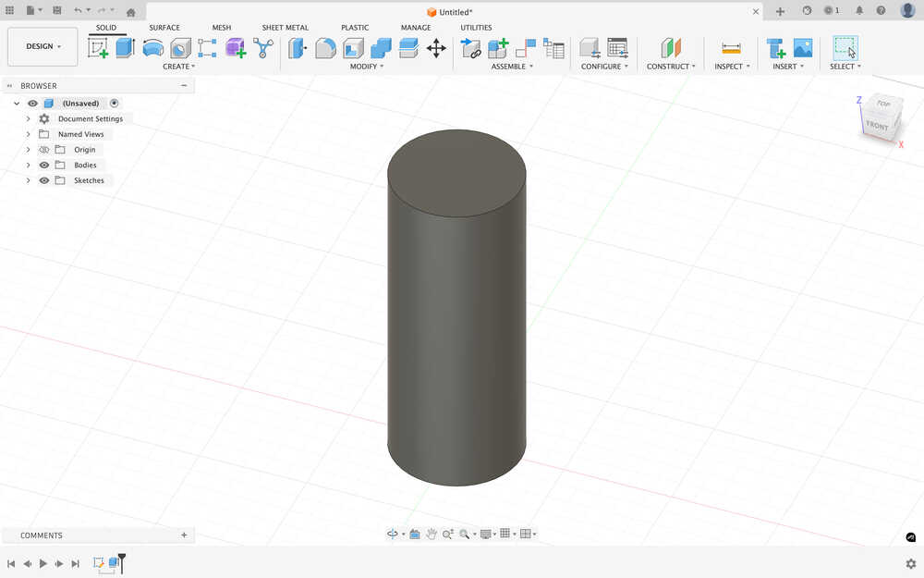Open the DESIGN workspace dropdown
Image resolution: width=924 pixels, height=578 pixels.
43,46
